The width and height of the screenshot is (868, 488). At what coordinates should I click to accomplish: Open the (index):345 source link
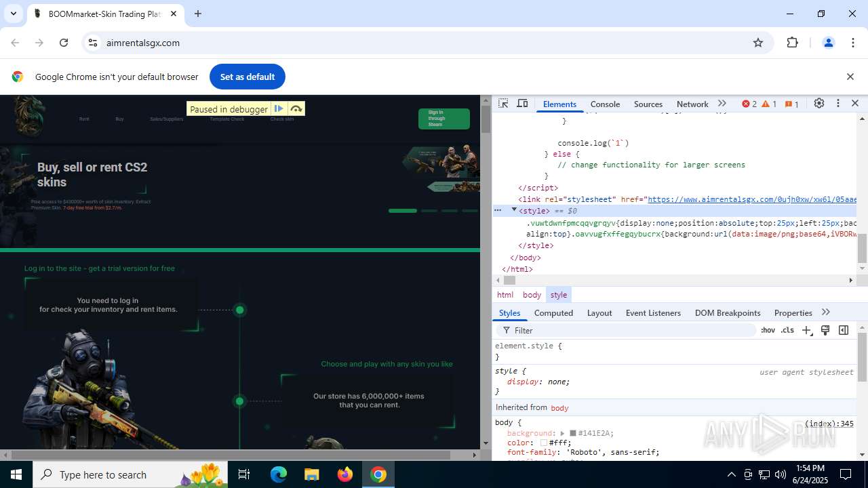coord(829,424)
